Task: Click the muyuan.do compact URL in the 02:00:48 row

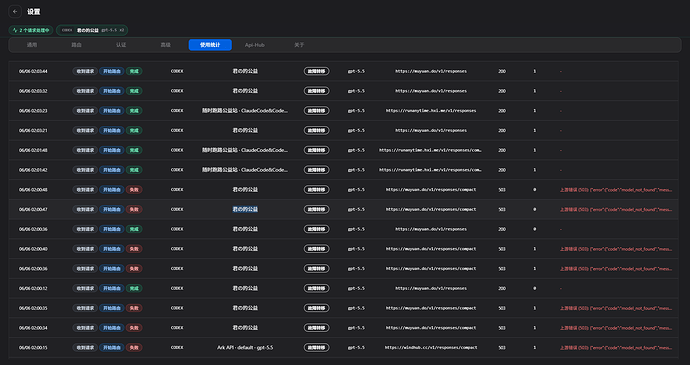Action: [x=431, y=190]
